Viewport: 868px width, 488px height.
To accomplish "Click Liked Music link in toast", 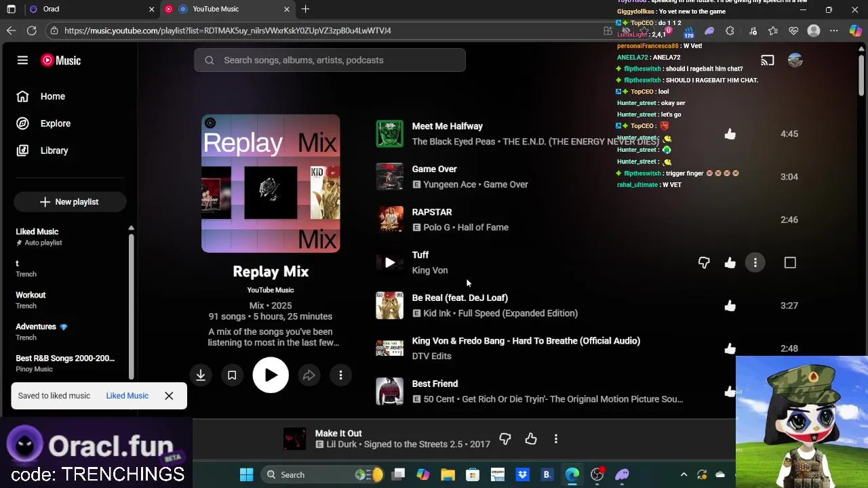I will point(127,396).
